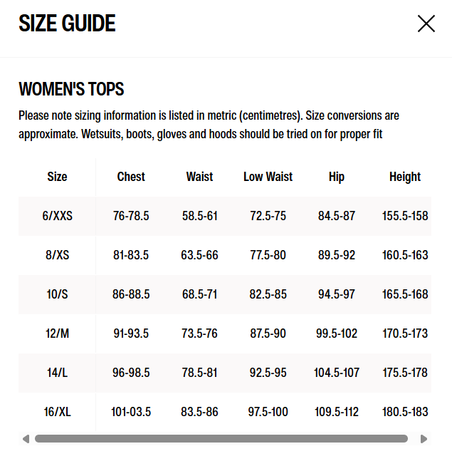Click the Waist column header
Screen dimensions: 452x476
point(199,177)
